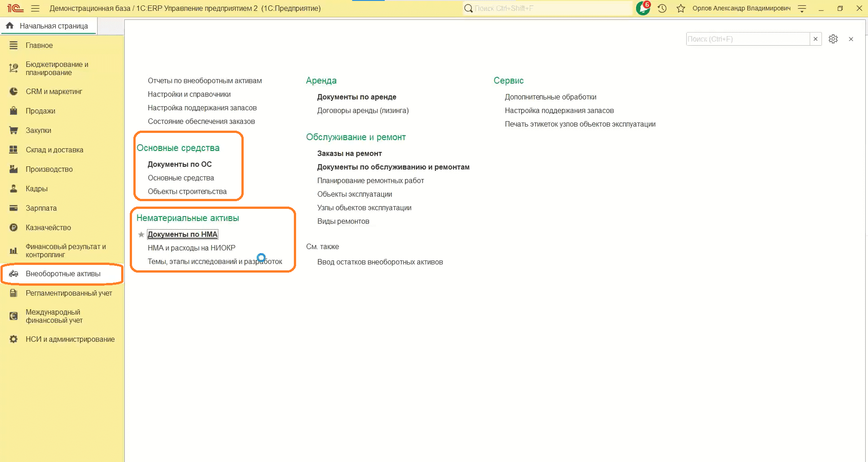Open Документы по НМА
The height and width of the screenshot is (462, 868).
(183, 234)
